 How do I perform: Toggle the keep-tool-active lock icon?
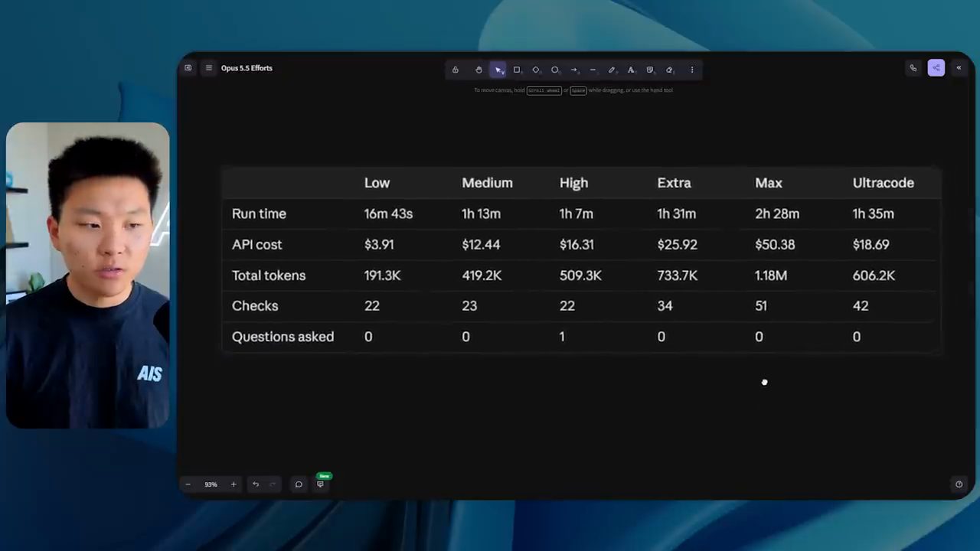456,70
